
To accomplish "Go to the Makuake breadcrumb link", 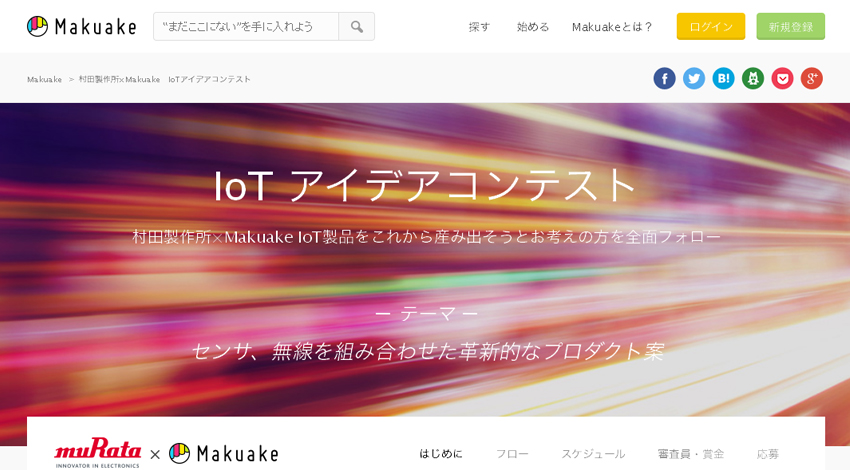I will tap(44, 79).
